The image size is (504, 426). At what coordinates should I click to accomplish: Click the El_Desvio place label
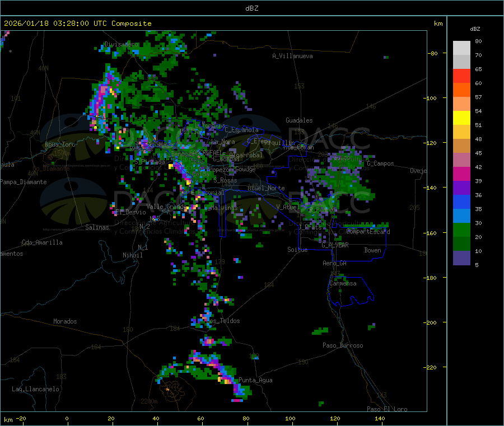click(x=130, y=212)
